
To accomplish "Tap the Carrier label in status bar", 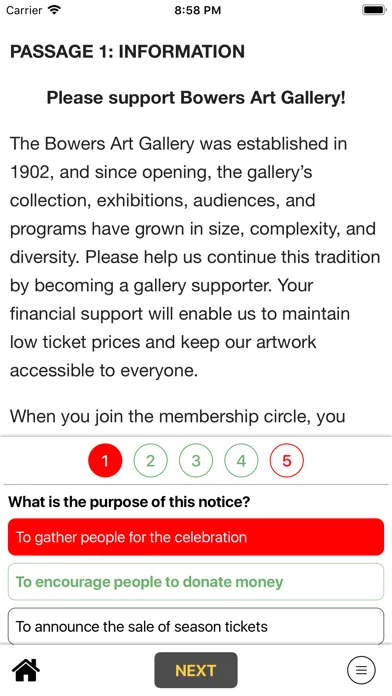I will pyautogui.click(x=24, y=10).
